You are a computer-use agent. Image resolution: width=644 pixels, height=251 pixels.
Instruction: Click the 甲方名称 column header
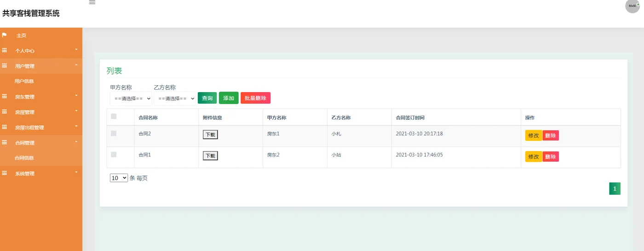[277, 118]
